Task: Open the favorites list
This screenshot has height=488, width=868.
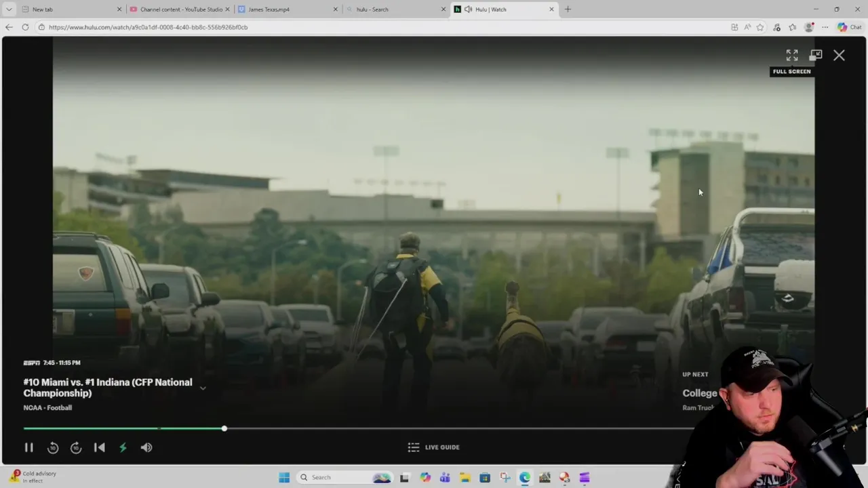Action: coord(793,27)
